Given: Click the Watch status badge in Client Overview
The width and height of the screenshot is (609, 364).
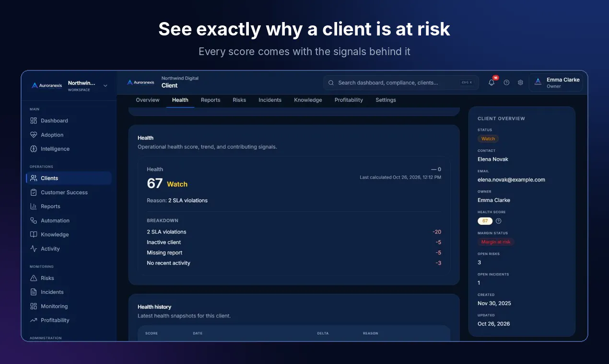Looking at the screenshot, I should 488,139.
